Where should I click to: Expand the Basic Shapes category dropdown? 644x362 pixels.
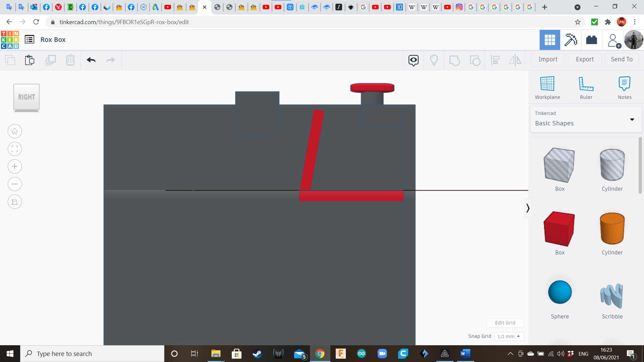pyautogui.click(x=632, y=119)
